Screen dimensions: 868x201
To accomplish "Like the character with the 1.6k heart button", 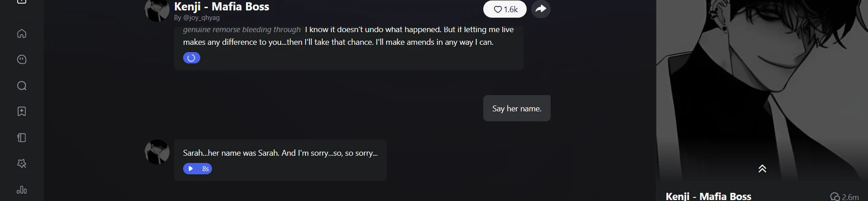I will [505, 9].
